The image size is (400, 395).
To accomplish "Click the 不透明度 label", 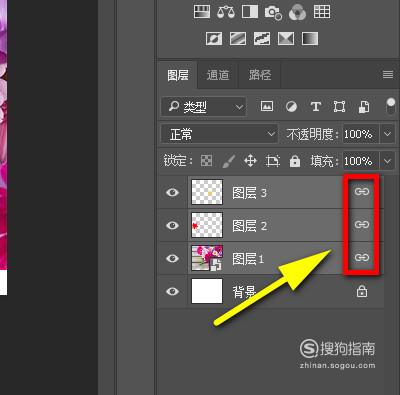I will 312,134.
